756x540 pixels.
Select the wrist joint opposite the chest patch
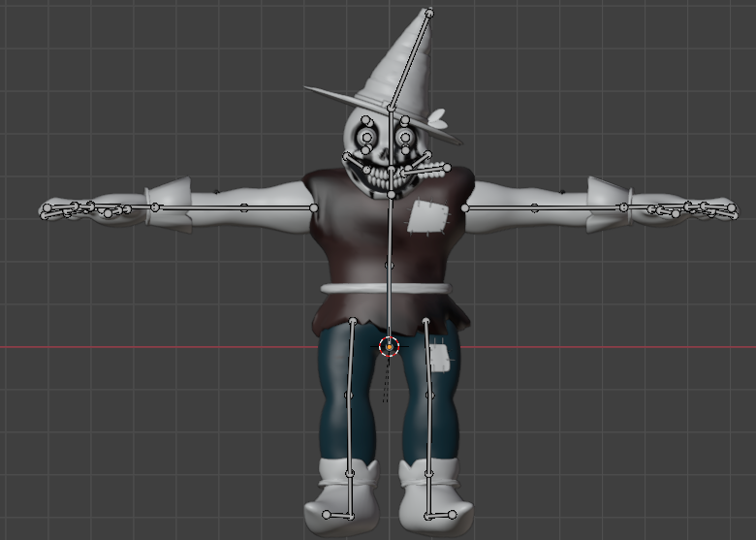(155, 207)
